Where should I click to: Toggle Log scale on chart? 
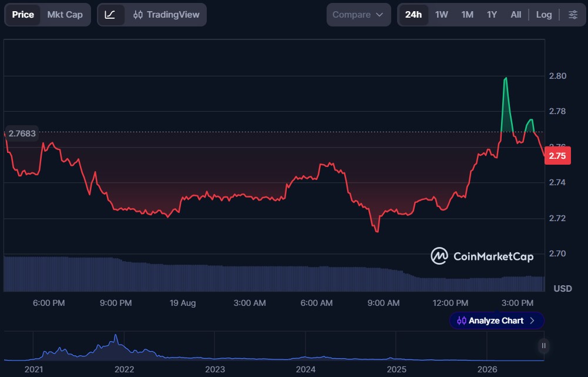(x=544, y=15)
